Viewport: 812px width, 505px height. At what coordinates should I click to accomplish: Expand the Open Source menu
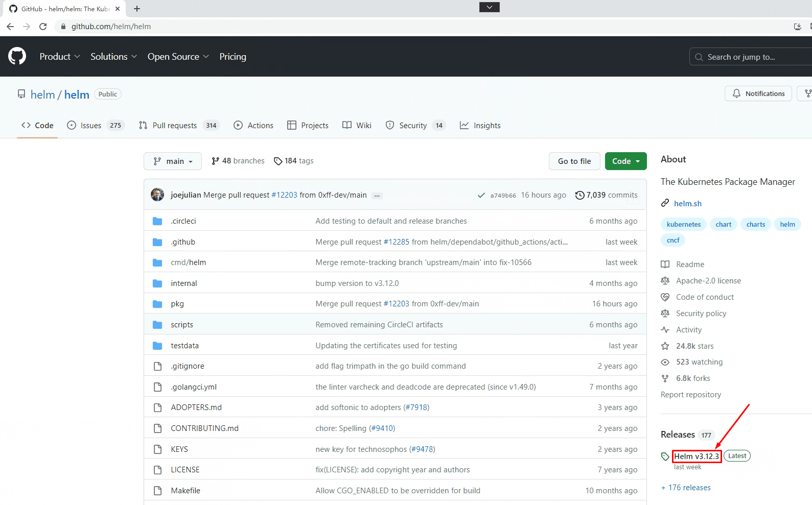(x=178, y=57)
